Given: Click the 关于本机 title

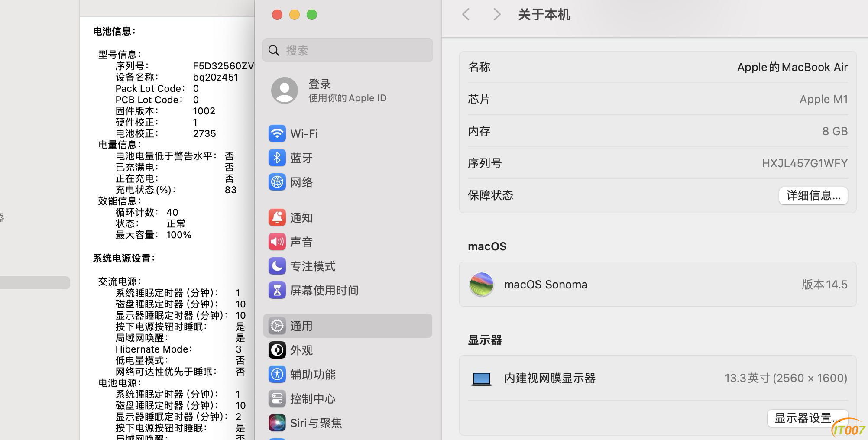Looking at the screenshot, I should [x=544, y=15].
